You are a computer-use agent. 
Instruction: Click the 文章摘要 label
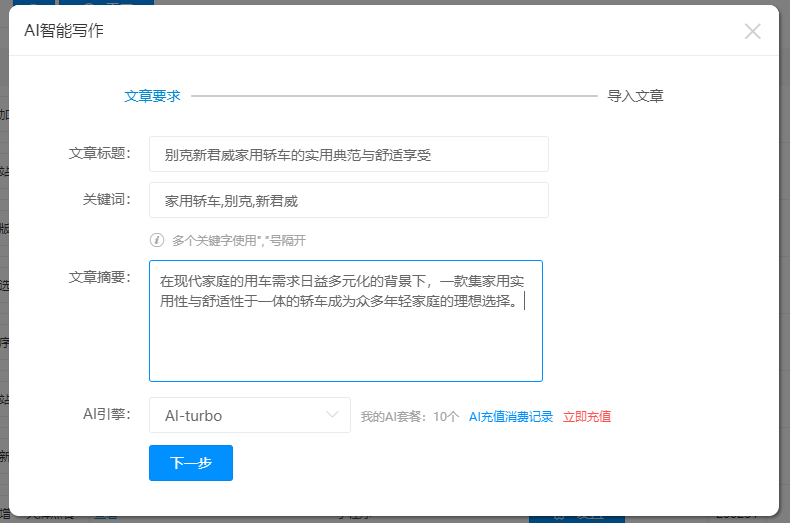pyautogui.click(x=100, y=277)
